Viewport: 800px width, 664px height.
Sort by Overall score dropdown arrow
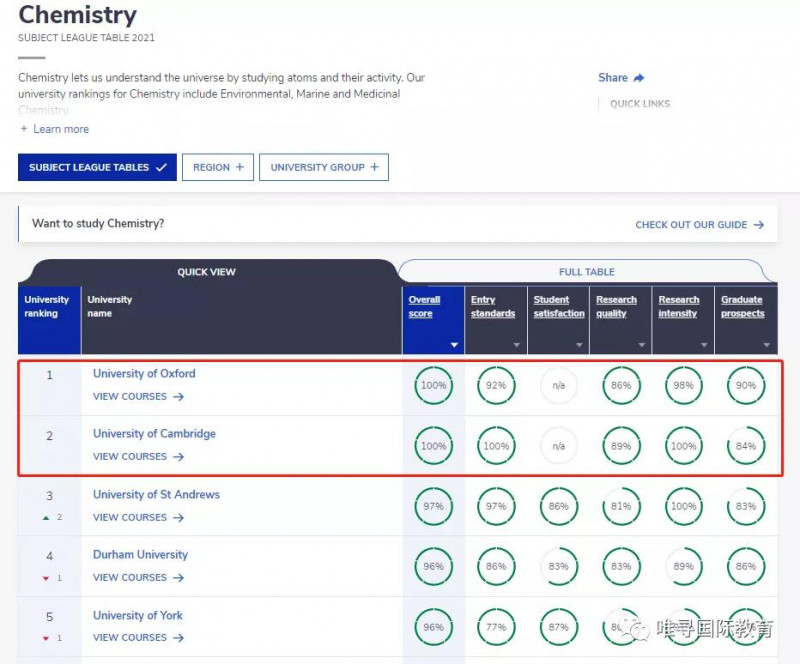pos(454,345)
